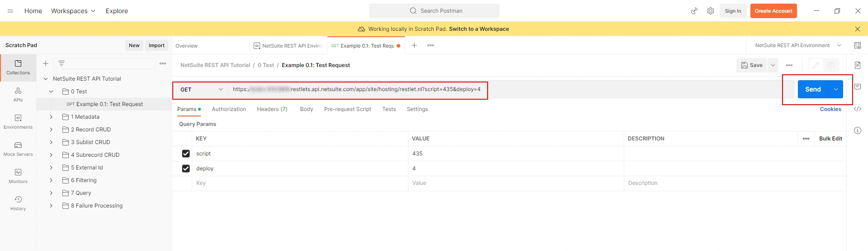Click the Cookies link
Image resolution: width=868 pixels, height=251 pixels.
[x=830, y=109]
